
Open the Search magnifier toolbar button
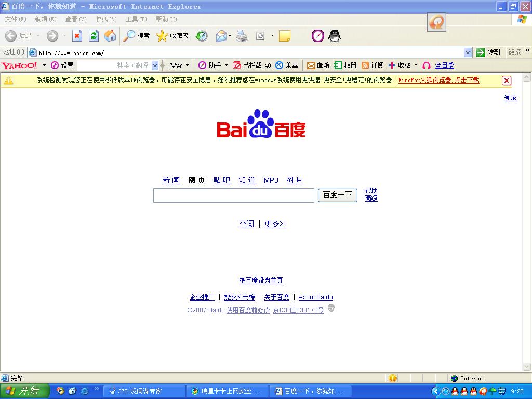point(136,36)
